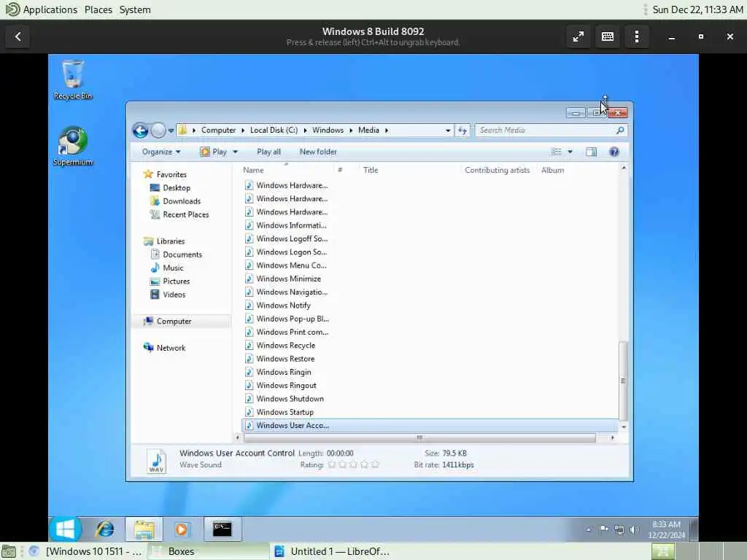Click the search magnifier icon
This screenshot has height=560, width=747.
coord(620,131)
